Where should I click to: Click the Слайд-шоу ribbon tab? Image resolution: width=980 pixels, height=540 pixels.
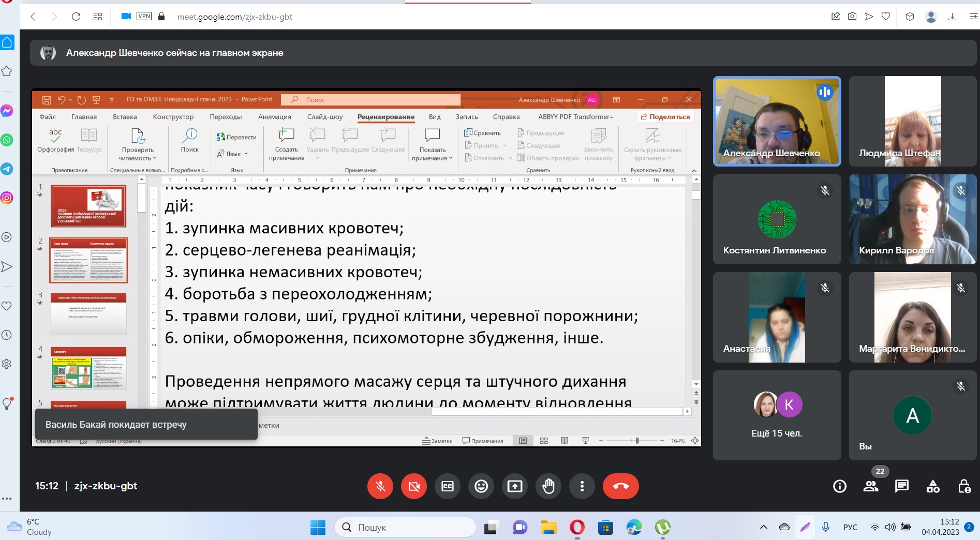pos(325,117)
